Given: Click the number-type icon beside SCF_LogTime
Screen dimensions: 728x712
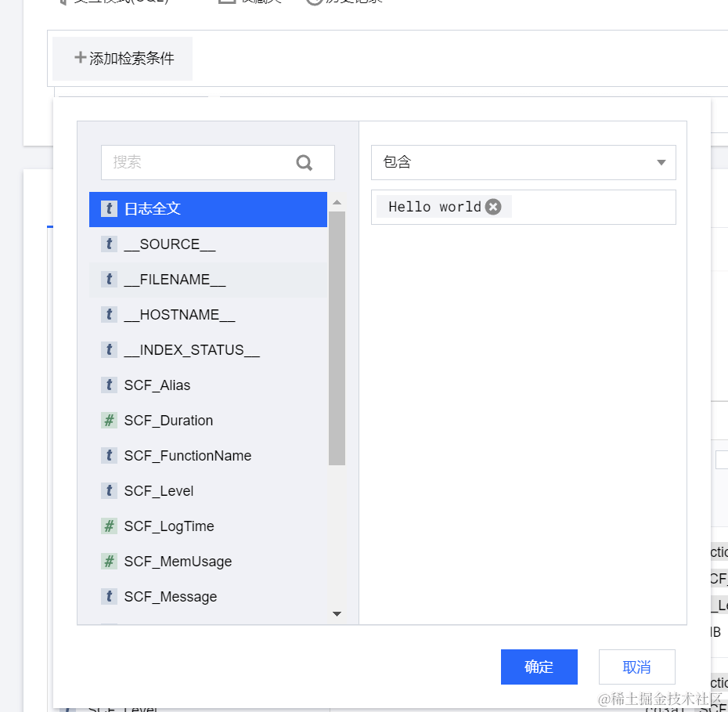Looking at the screenshot, I should 110,526.
